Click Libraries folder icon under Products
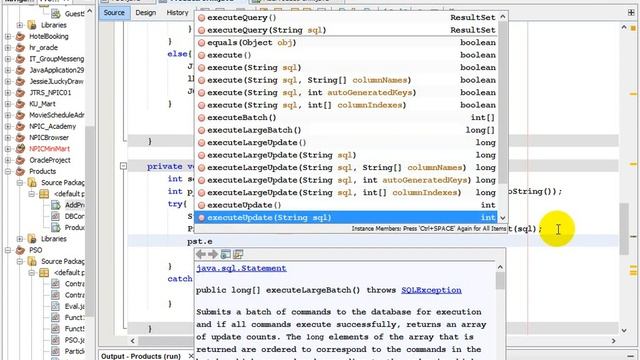640x360 pixels. tap(32, 239)
